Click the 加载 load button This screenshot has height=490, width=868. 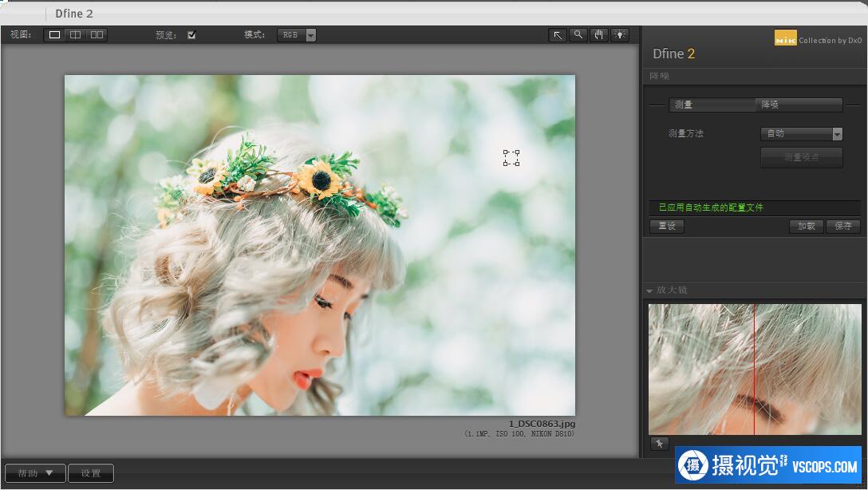(806, 226)
